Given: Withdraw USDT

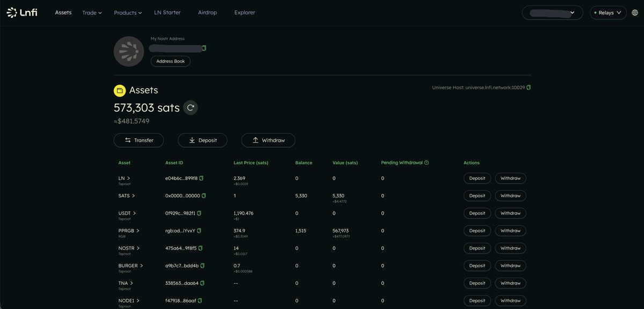Looking at the screenshot, I should (510, 214).
